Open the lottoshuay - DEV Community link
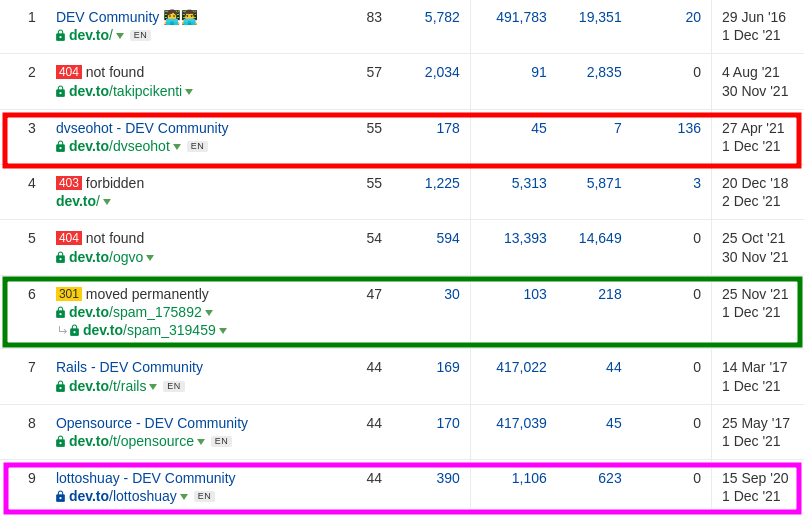This screenshot has width=804, height=515. click(x=146, y=478)
